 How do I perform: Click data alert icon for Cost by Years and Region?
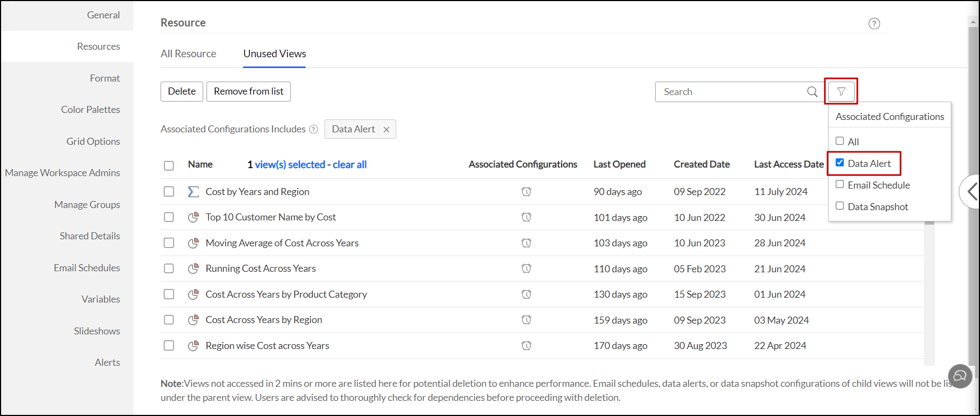click(526, 192)
